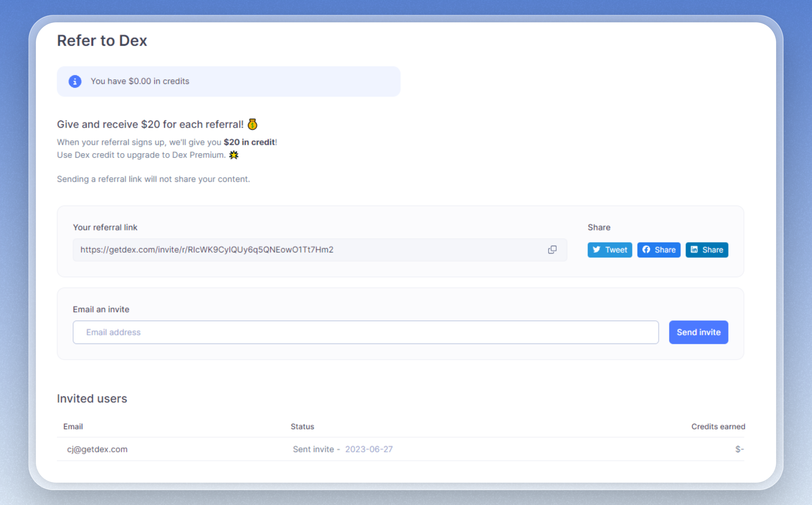Click the cj@getdex.com invited user row

97,449
